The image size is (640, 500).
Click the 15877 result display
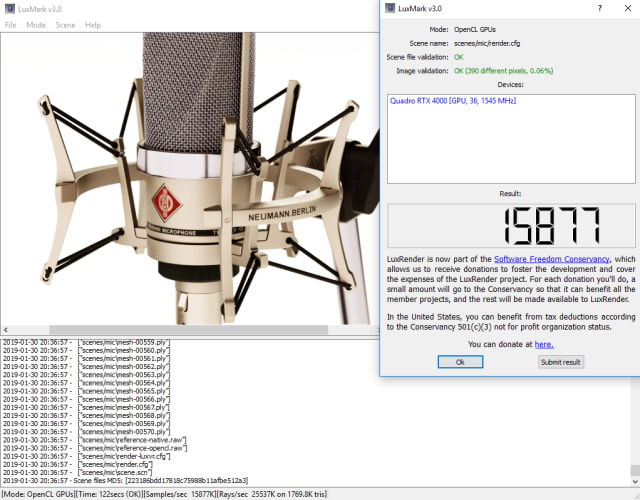511,226
